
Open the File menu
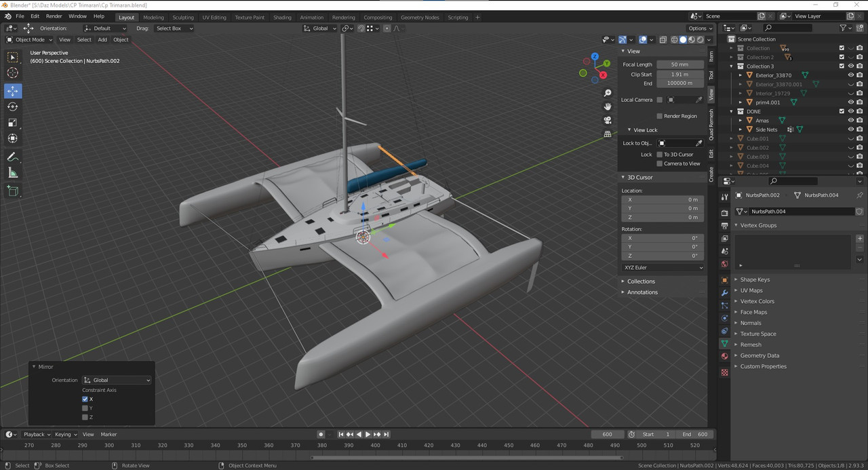pos(20,16)
